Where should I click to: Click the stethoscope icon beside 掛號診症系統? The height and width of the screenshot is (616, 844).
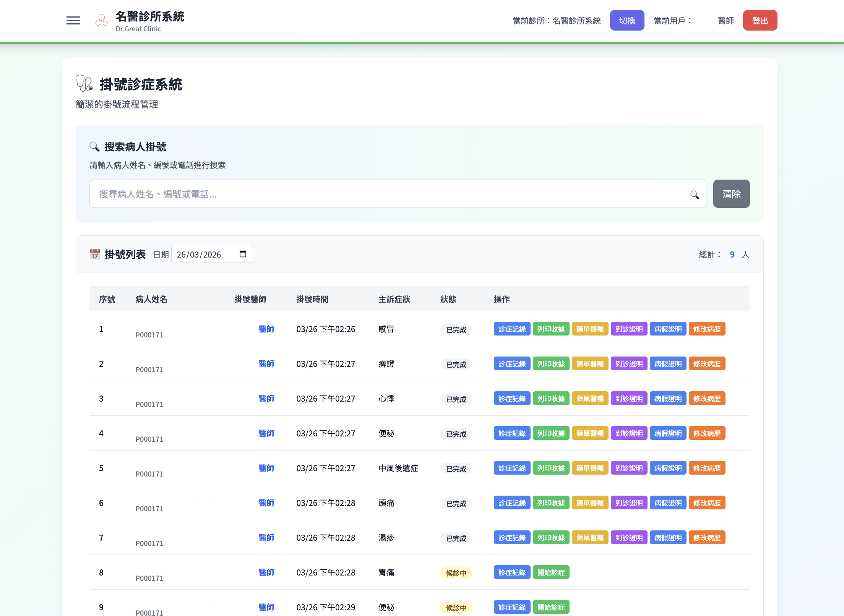tap(84, 84)
